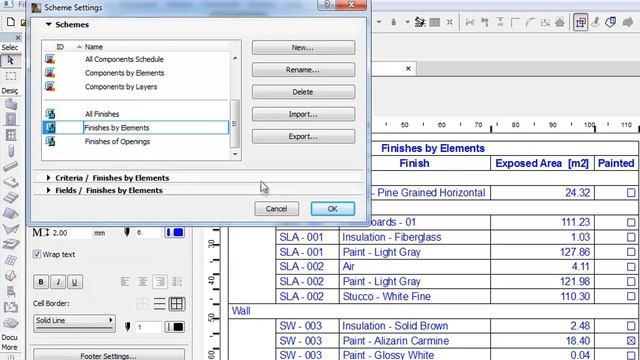The image size is (640, 360).
Task: Collapse the Schemes panel
Action: (49, 24)
